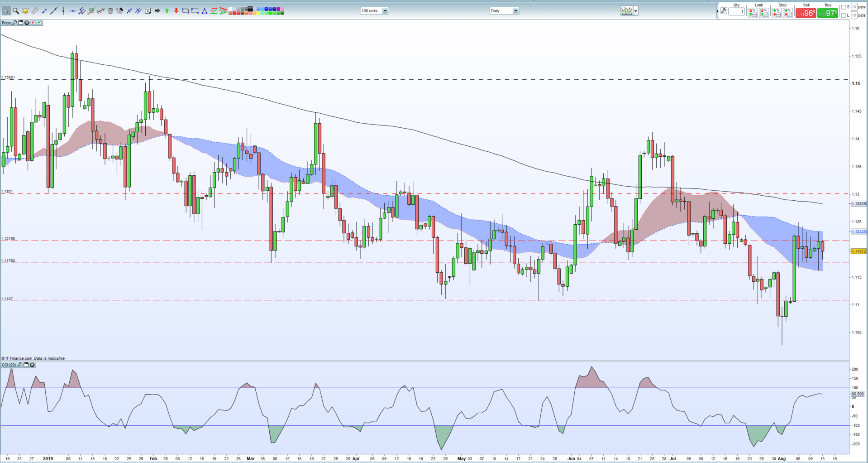This screenshot has height=463, width=868.
Task: Click the Price panel label
Action: tap(6, 23)
